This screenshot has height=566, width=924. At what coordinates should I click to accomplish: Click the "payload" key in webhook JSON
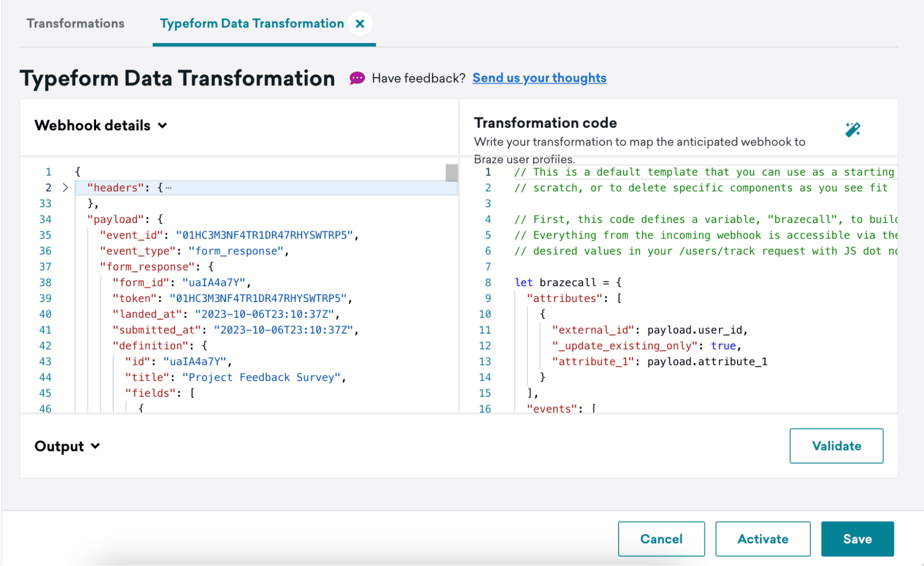pyautogui.click(x=116, y=219)
